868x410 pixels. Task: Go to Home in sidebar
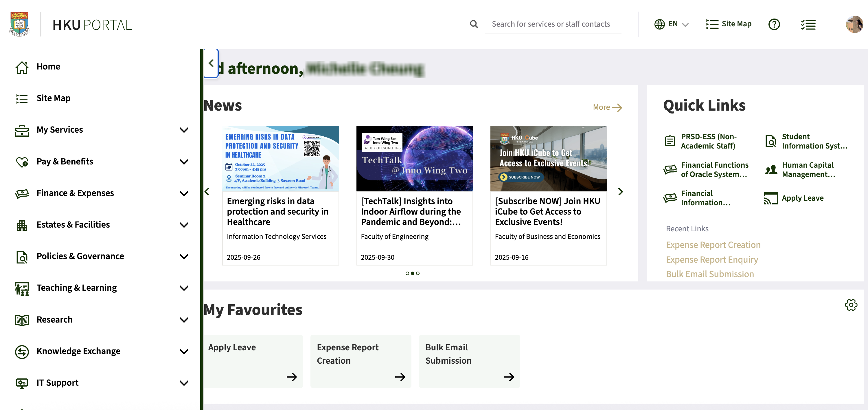48,66
